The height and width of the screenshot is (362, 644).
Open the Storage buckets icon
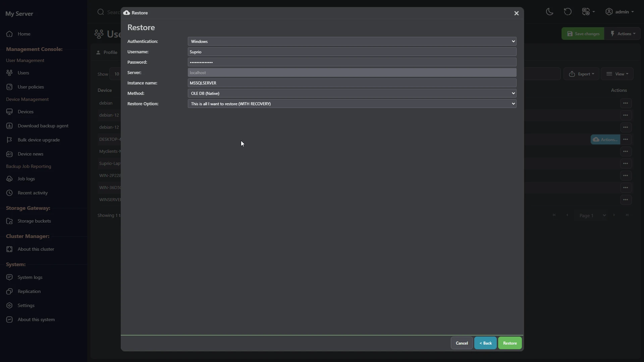9,221
